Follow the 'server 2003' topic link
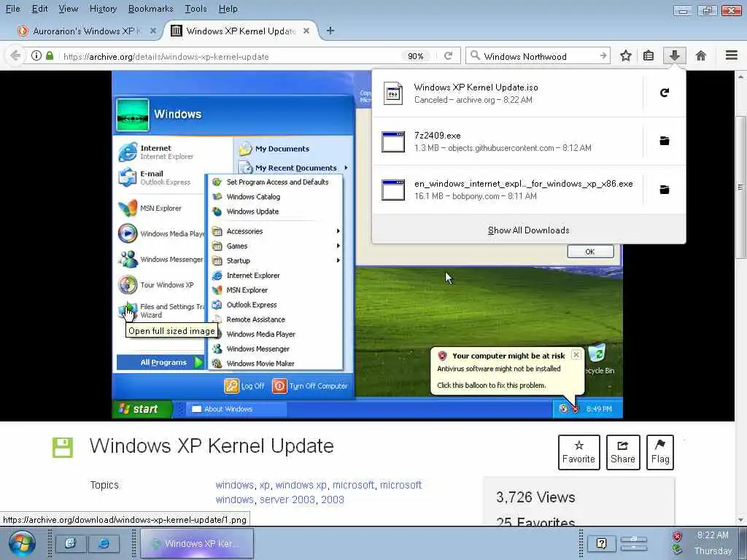 (287, 499)
